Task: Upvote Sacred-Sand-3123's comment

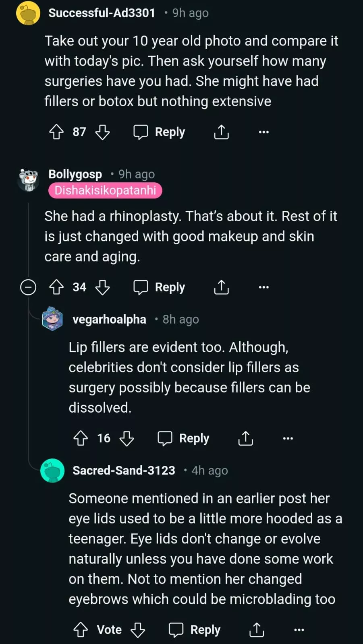Action: [x=81, y=630]
